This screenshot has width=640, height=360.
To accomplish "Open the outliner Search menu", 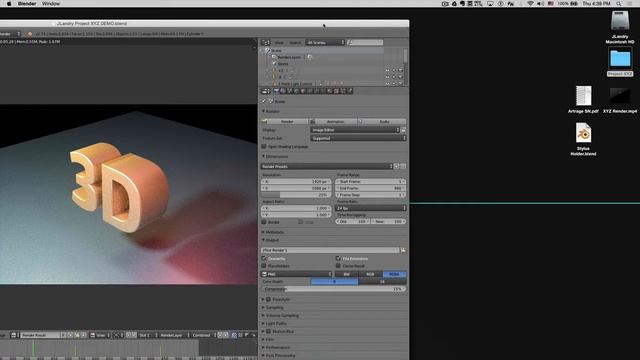I will tap(295, 42).
